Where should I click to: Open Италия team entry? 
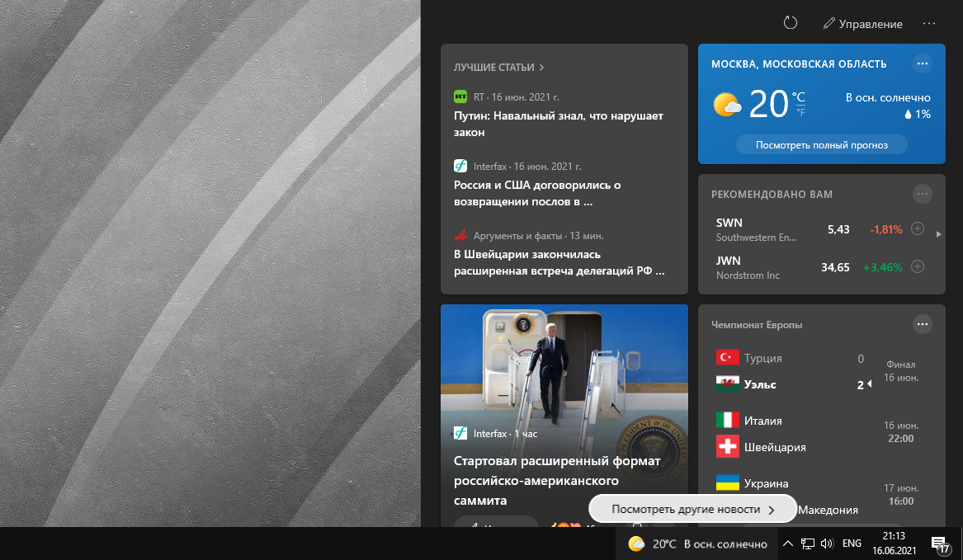pyautogui.click(x=762, y=421)
